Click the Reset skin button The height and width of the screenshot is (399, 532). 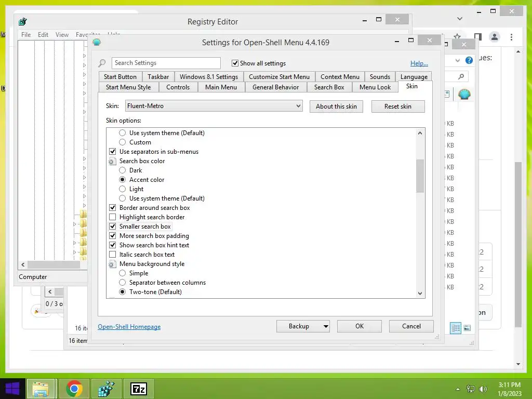point(398,107)
